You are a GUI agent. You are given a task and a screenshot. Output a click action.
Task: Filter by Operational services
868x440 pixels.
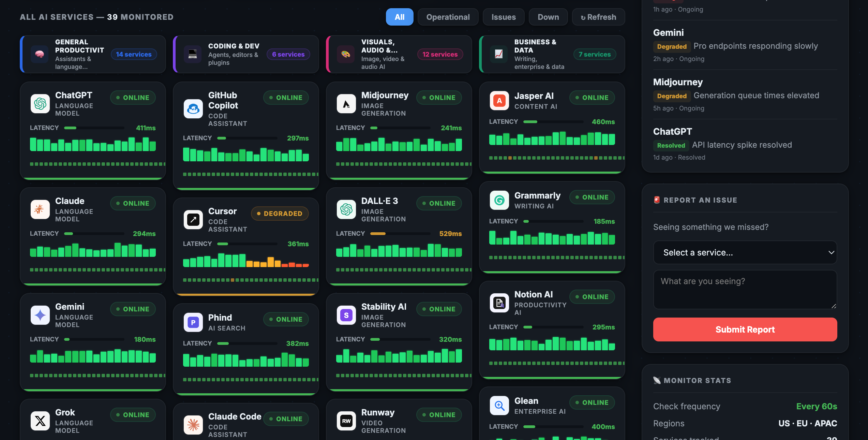pyautogui.click(x=448, y=17)
